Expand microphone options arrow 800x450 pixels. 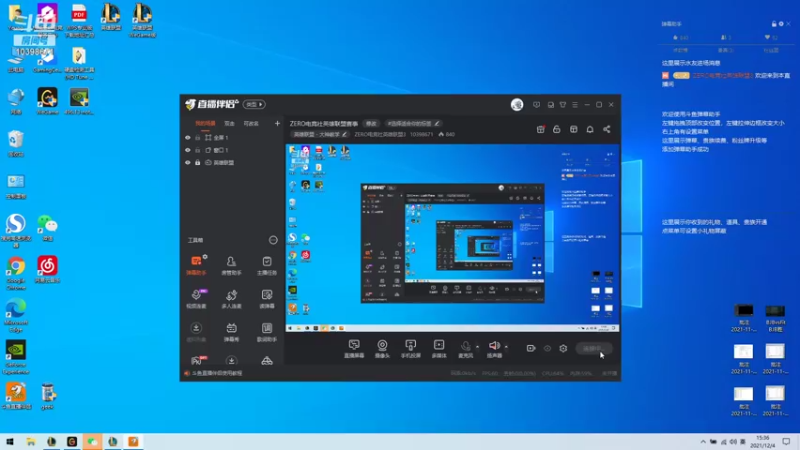[x=478, y=347]
